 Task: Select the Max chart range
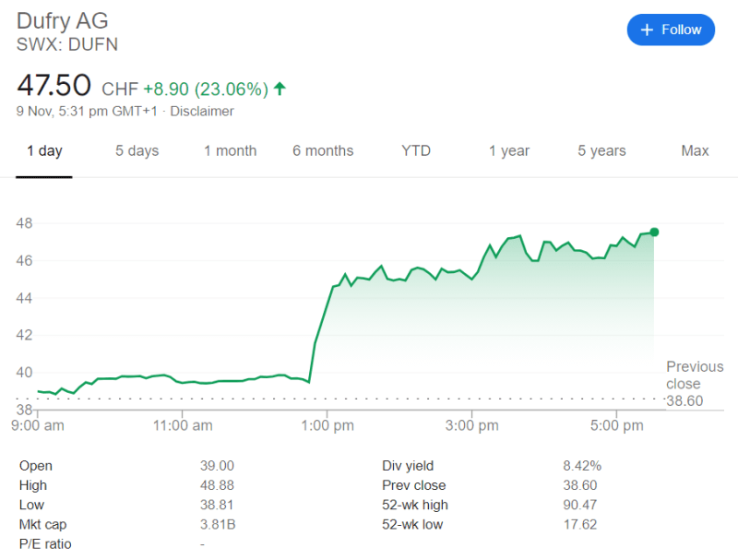(695, 151)
